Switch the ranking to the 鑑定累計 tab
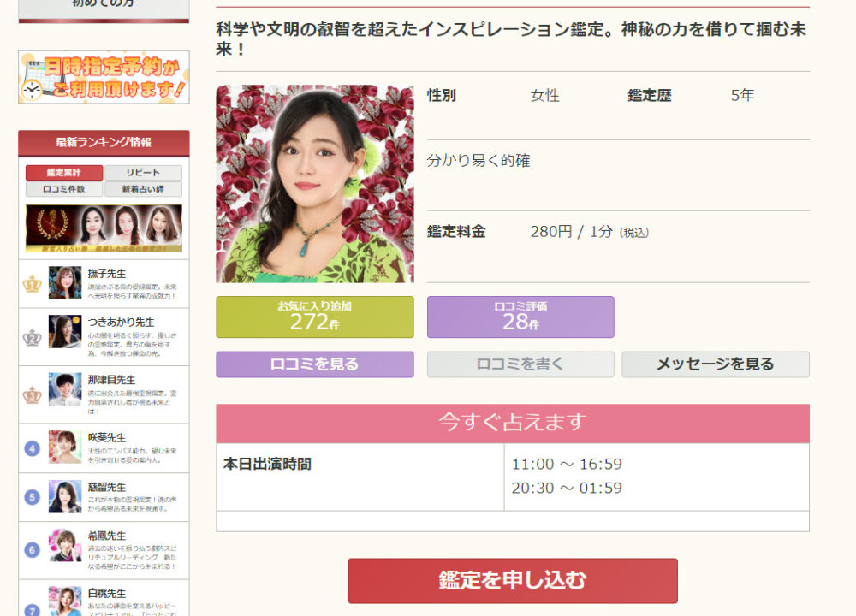Viewport: 856px width, 616px height. tap(64, 173)
